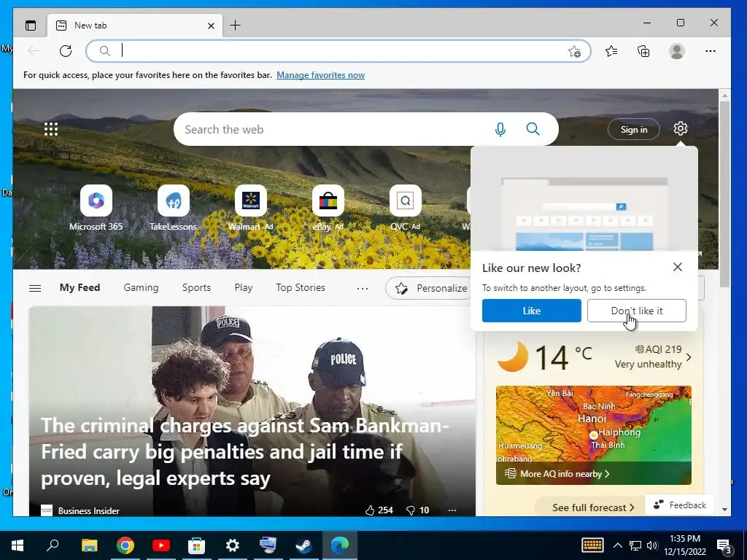Click the Personalize button
The image size is (747, 560).
point(429,288)
